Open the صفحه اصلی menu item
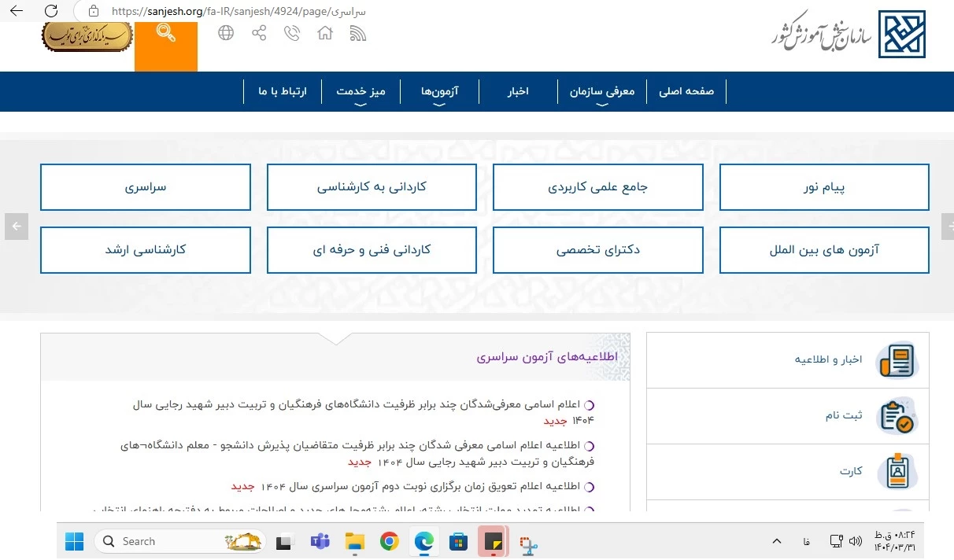This screenshot has width=954, height=560. pyautogui.click(x=686, y=91)
